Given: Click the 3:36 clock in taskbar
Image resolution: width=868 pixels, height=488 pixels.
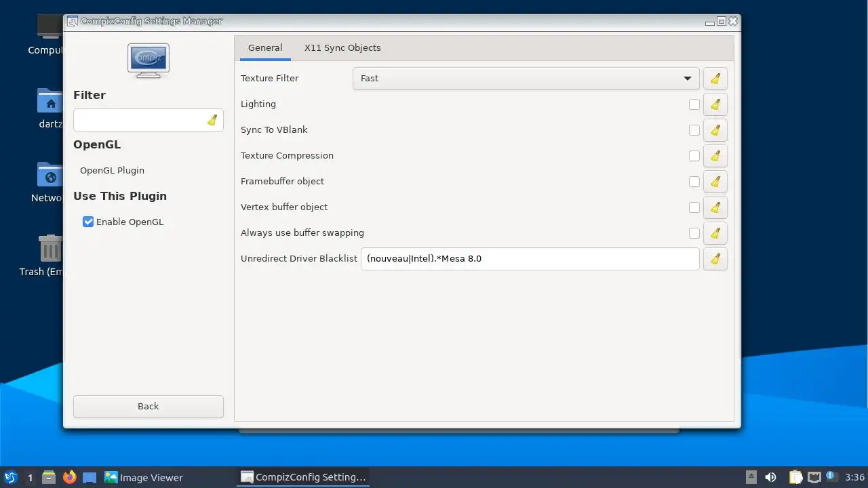Looking at the screenshot, I should click(854, 477).
